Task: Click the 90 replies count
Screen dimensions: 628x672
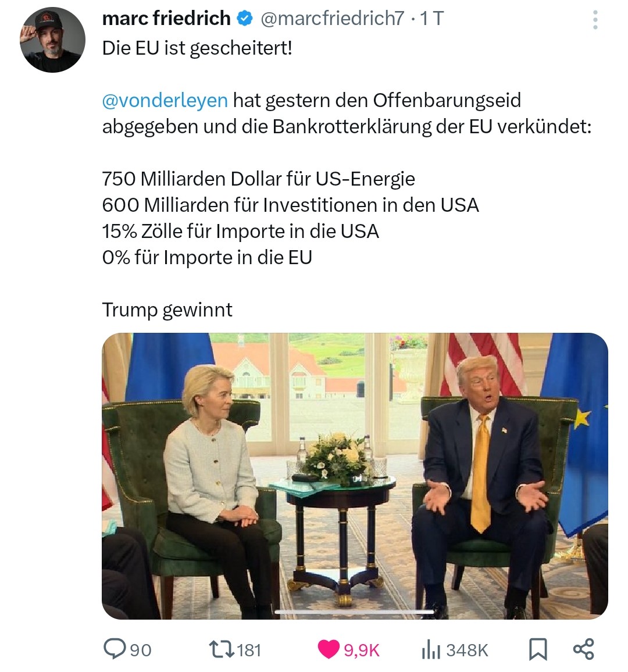Action: pyautogui.click(x=141, y=650)
